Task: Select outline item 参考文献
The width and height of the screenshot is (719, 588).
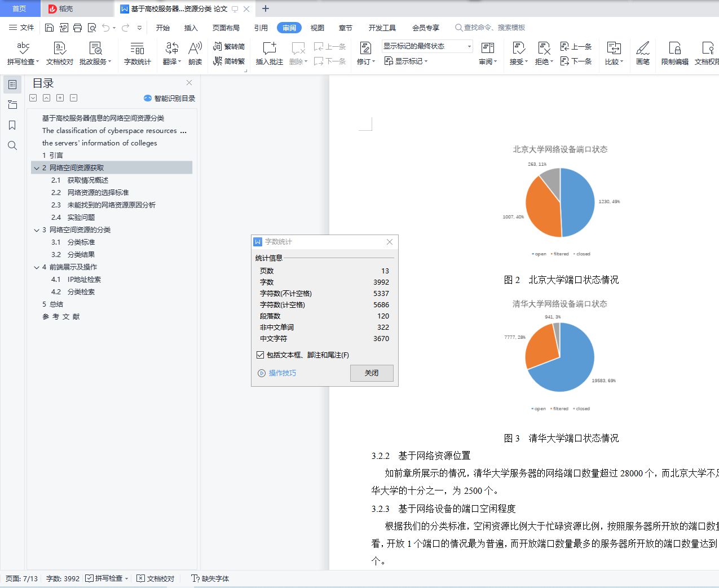Action: [x=61, y=317]
